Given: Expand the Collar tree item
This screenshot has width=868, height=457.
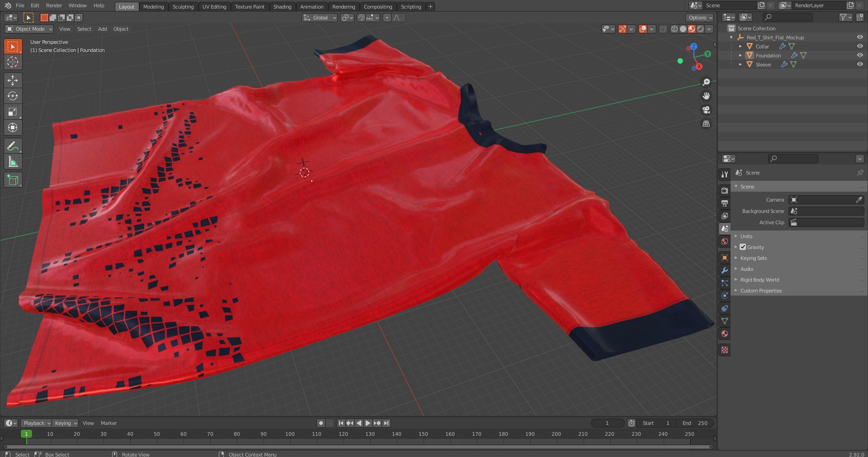Looking at the screenshot, I should pos(741,47).
